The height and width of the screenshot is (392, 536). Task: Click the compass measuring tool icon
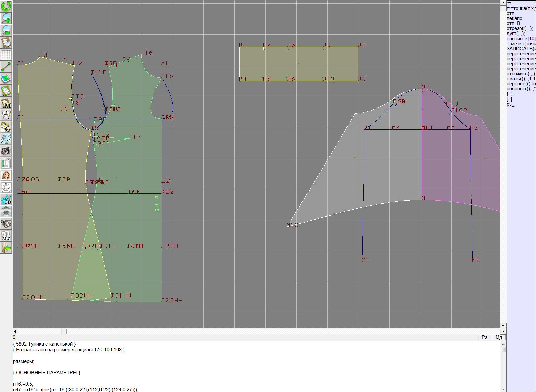tap(6, 115)
